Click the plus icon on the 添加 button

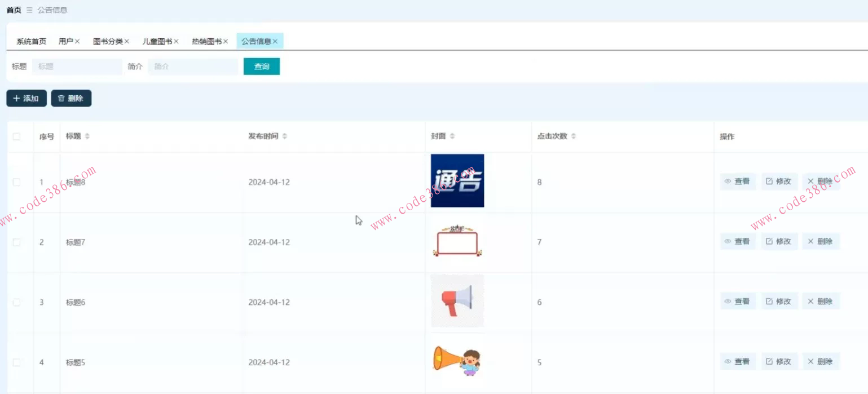point(16,98)
